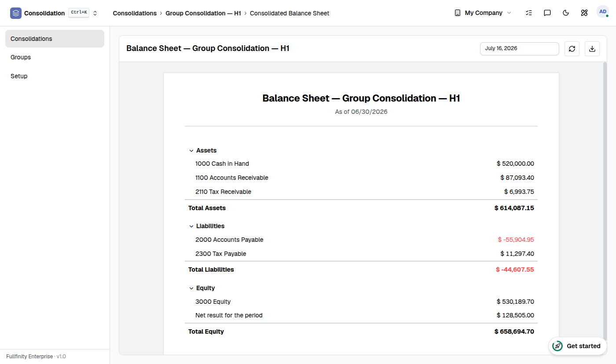This screenshot has width=616, height=364.
Task: Open the My Company selector dropdown
Action: (x=483, y=13)
